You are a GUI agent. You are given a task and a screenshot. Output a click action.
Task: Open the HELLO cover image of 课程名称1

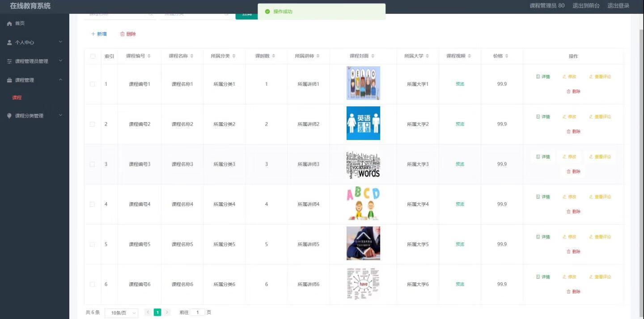click(x=363, y=83)
